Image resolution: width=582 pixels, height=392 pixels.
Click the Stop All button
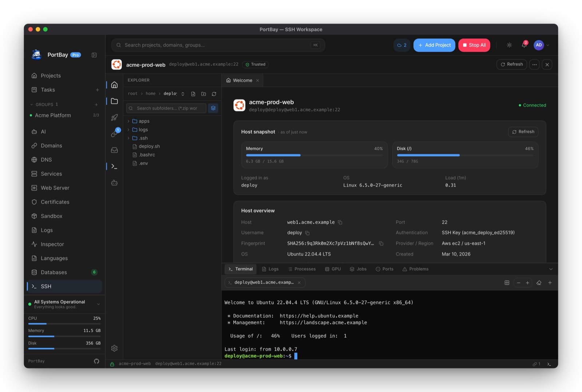(x=474, y=45)
